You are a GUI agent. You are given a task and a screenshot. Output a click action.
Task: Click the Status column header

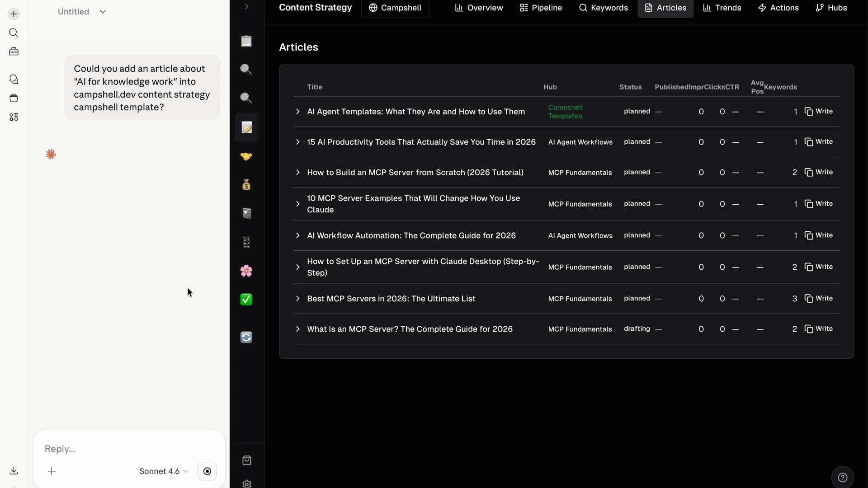[630, 87]
